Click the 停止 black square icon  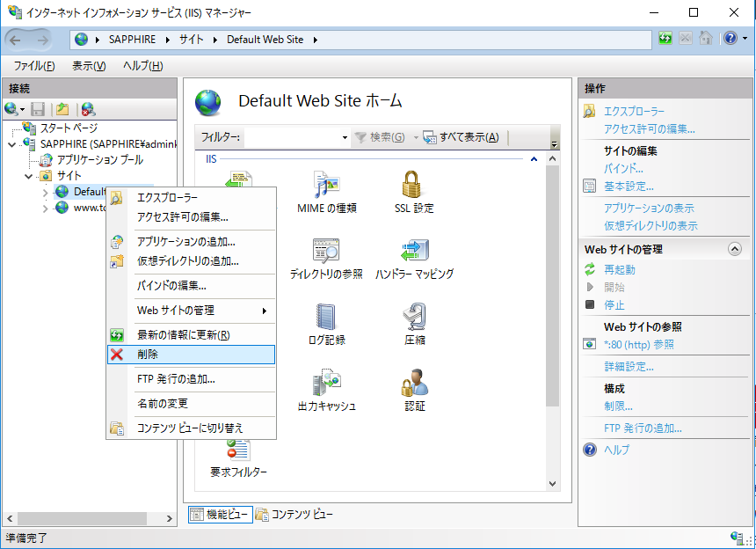[590, 304]
